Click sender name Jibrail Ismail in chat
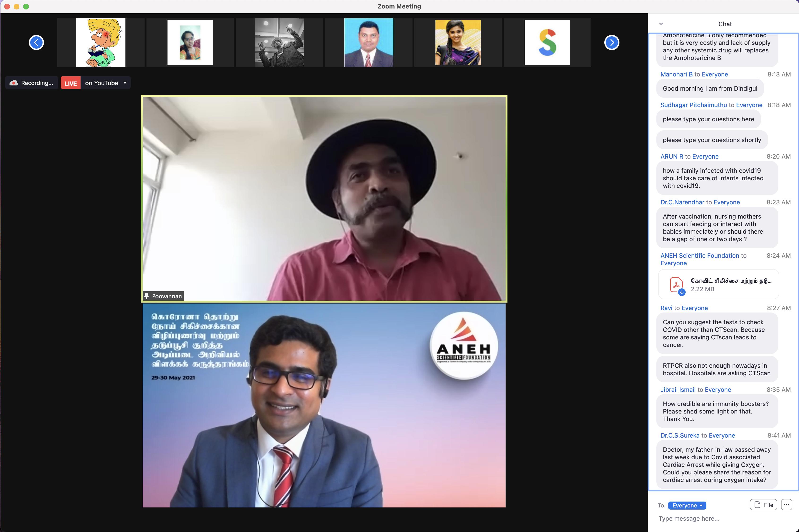Screen dimensions: 799x532 pyautogui.click(x=678, y=389)
